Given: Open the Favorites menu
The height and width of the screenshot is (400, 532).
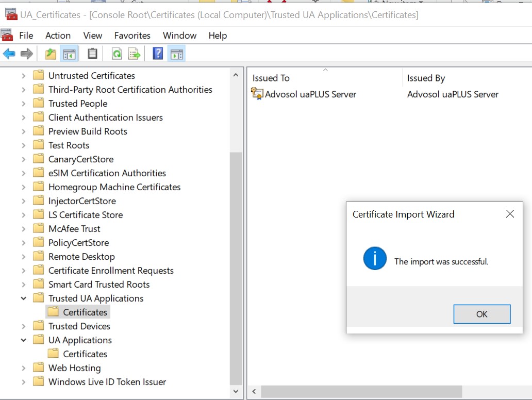Looking at the screenshot, I should [132, 36].
